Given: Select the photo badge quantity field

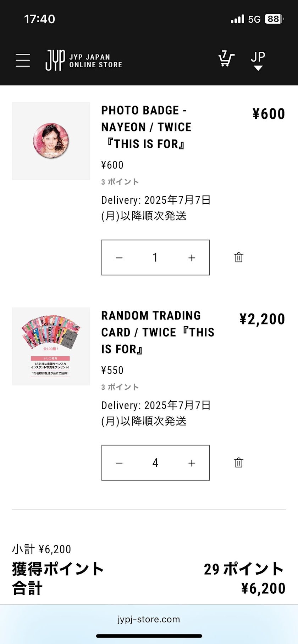Looking at the screenshot, I should [x=155, y=258].
